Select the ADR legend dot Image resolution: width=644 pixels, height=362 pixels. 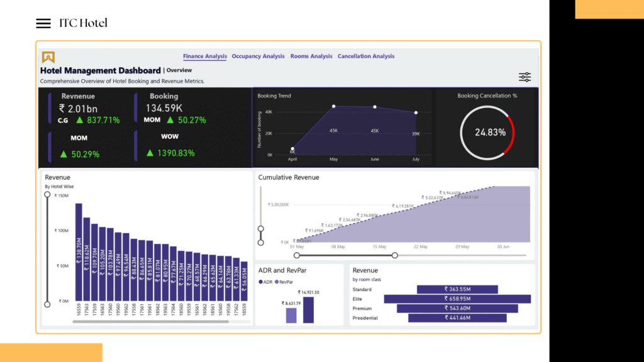[260, 282]
